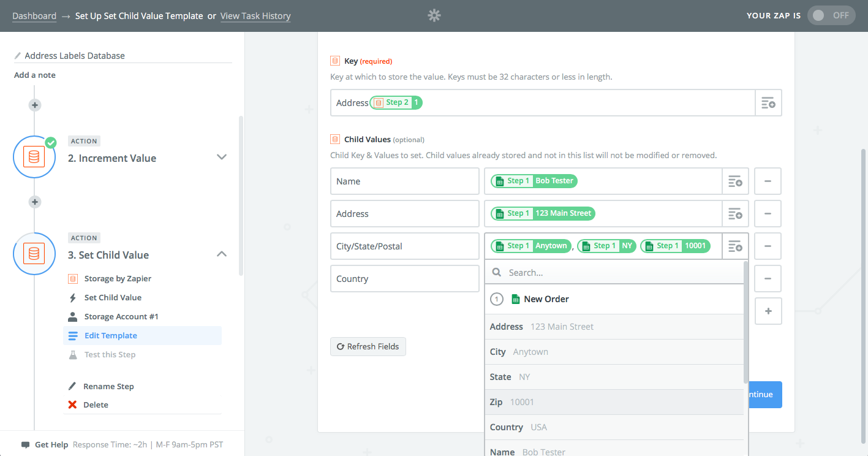Add a step above Increment Value
This screenshot has width=868, height=456.
(35, 105)
